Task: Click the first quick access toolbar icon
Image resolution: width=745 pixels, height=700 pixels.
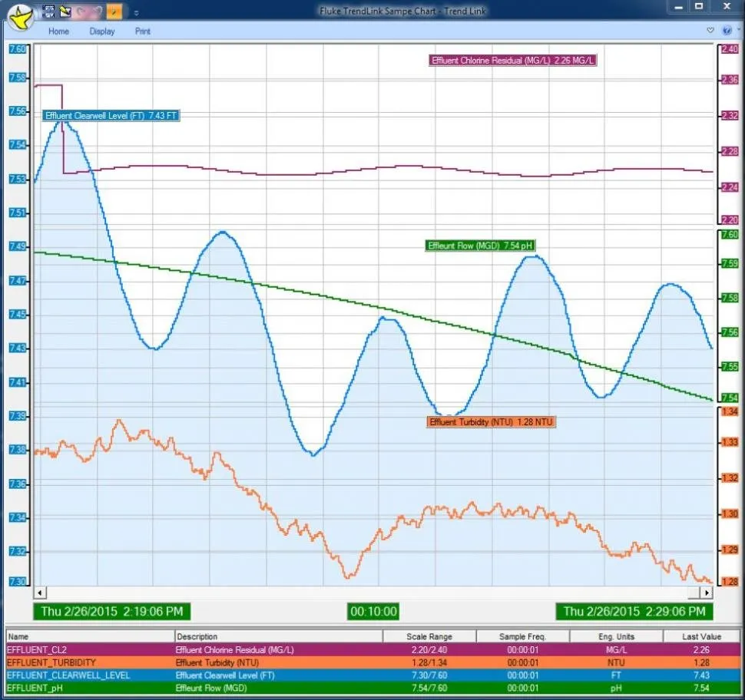Action: click(x=49, y=12)
